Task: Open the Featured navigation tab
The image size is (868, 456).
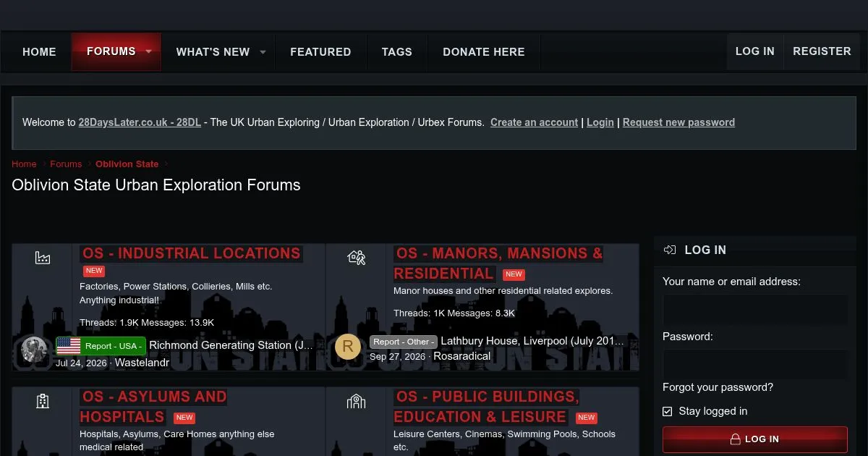Action: pyautogui.click(x=320, y=52)
